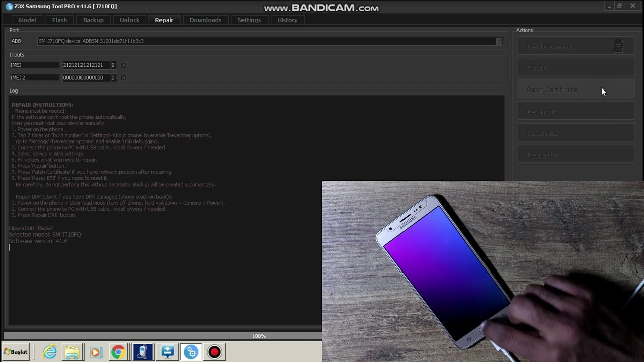The height and width of the screenshot is (362, 644).
Task: Launch Google Chrome from the taskbar
Action: (x=118, y=352)
